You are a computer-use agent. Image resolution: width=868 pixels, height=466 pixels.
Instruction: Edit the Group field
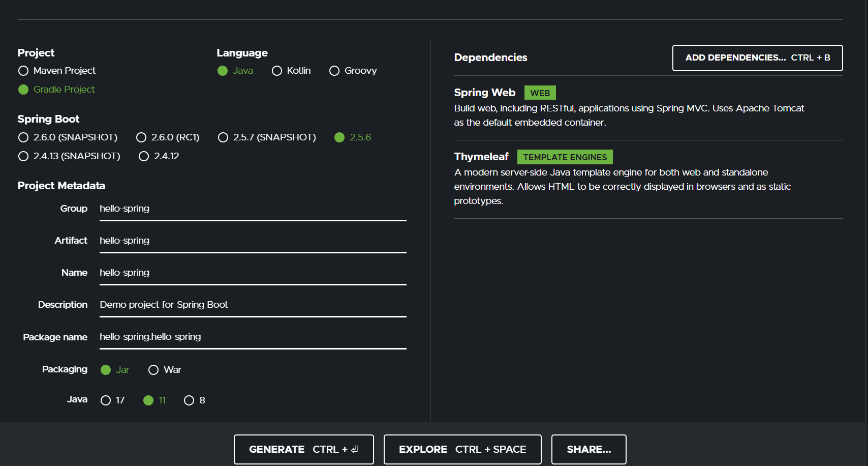point(253,209)
